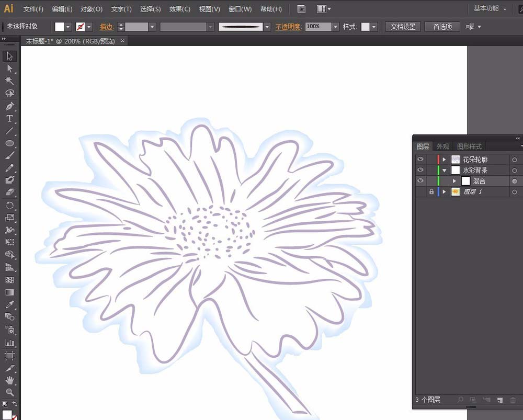The image size is (523, 420).
Task: Select the Hand tool
Action: pyautogui.click(x=9, y=380)
